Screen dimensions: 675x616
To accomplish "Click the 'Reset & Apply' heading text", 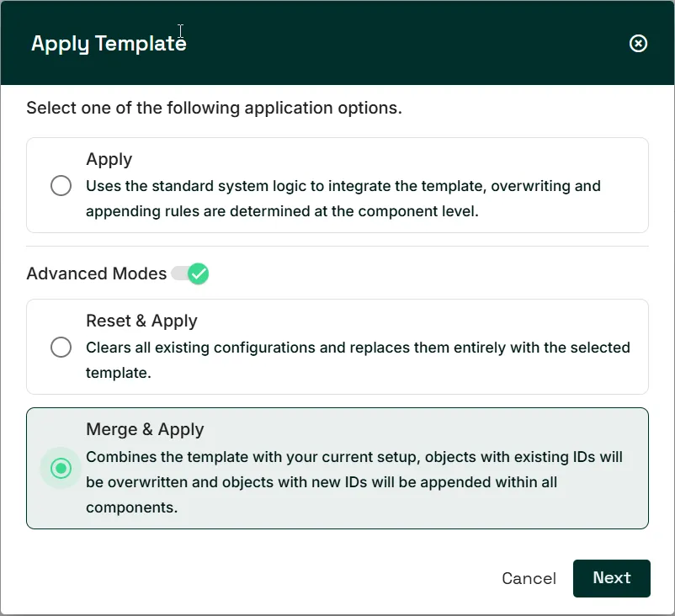I will pos(141,321).
